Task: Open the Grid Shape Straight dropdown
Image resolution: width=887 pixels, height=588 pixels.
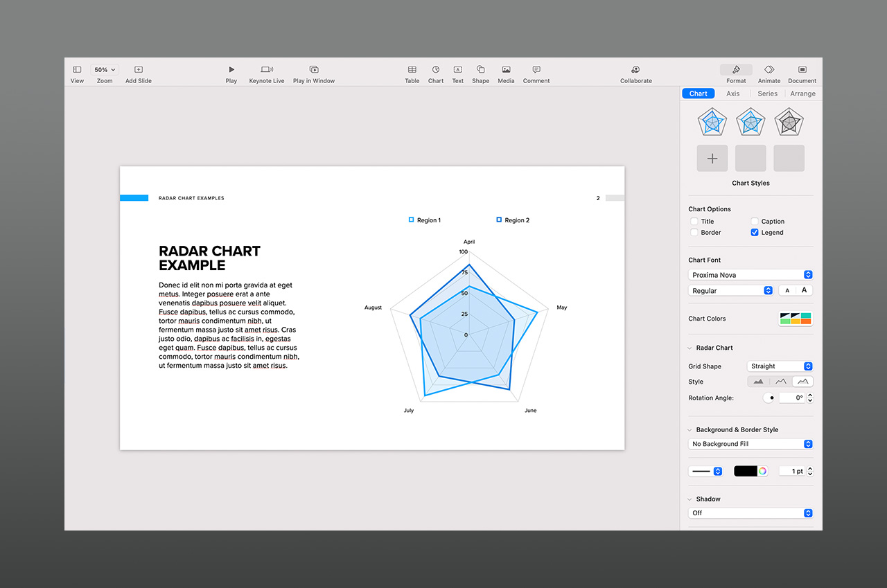Action: tap(780, 366)
